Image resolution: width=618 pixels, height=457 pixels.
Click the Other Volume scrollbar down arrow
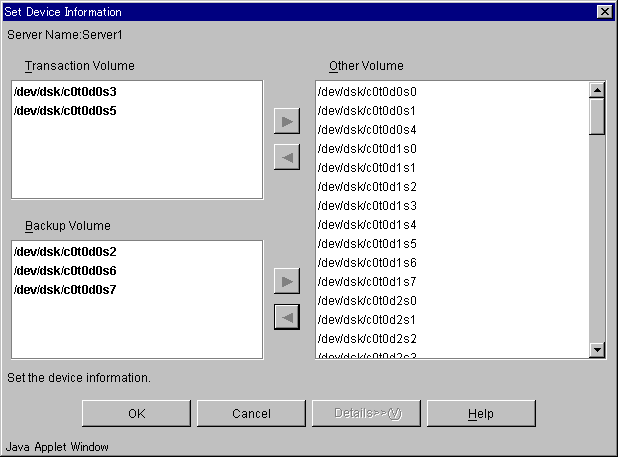click(597, 349)
